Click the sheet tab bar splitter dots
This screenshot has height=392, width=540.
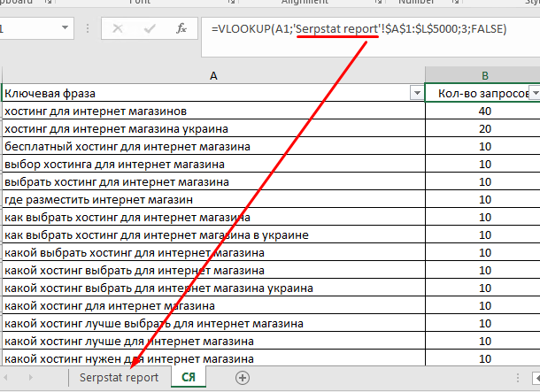click(x=518, y=378)
